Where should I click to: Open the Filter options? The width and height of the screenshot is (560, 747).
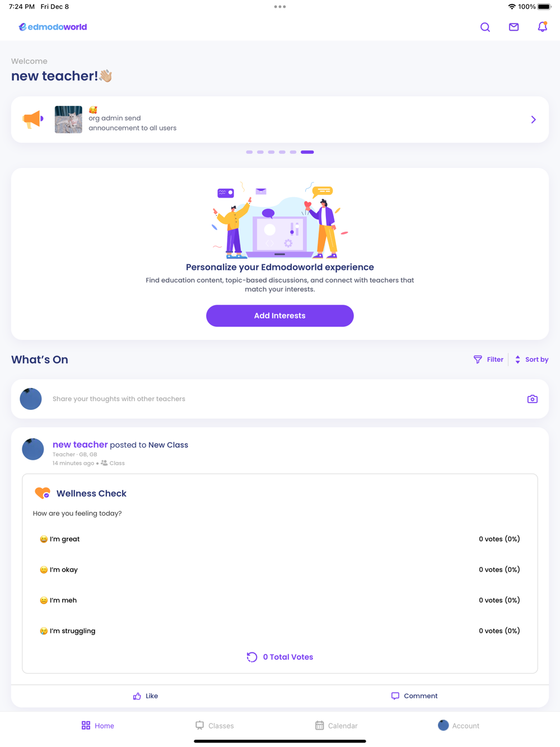pyautogui.click(x=488, y=360)
